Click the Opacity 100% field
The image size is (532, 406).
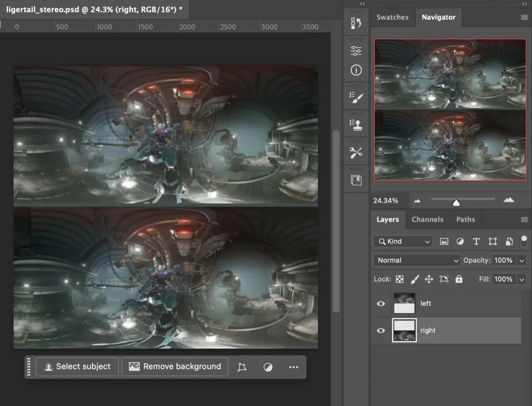(x=504, y=261)
